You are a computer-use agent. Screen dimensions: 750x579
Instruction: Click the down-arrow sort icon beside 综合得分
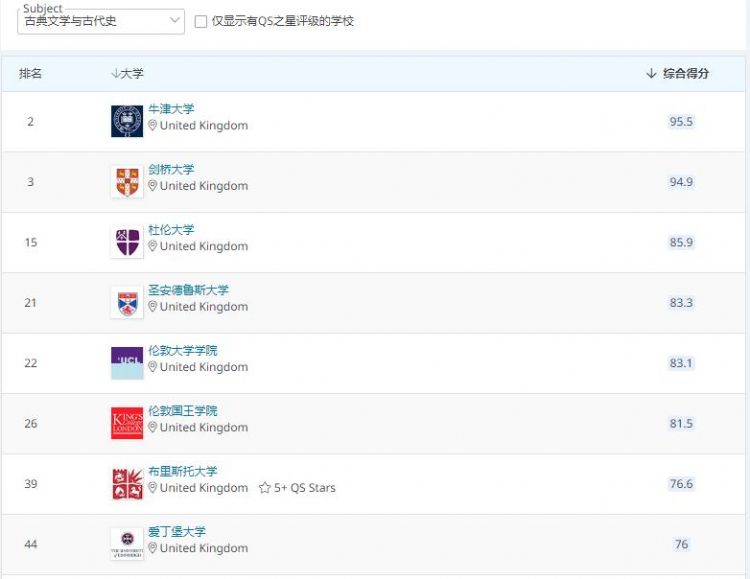pos(651,73)
